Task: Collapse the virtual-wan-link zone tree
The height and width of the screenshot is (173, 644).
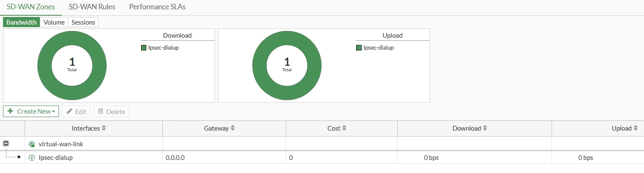Action: point(6,144)
